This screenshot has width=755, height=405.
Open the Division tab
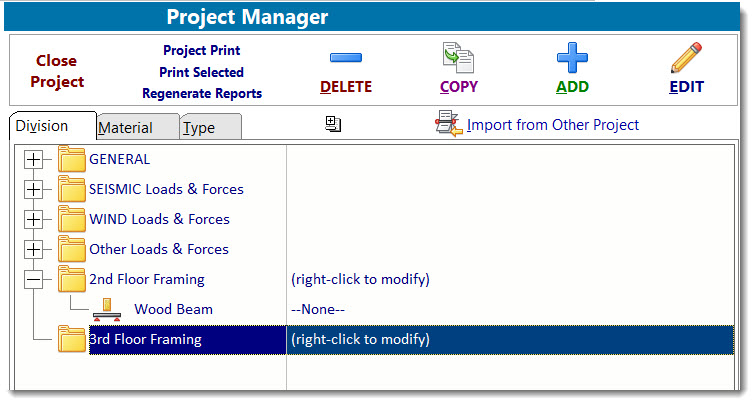tap(43, 126)
